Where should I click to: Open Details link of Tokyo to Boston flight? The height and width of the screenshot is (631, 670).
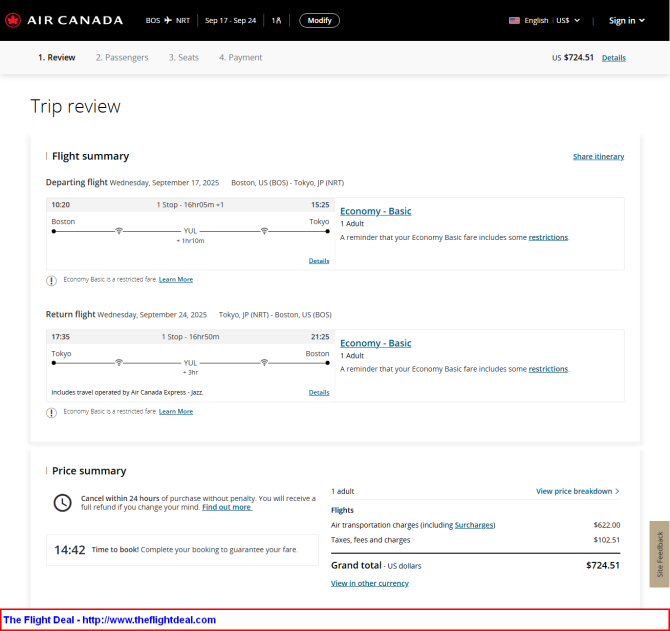319,392
